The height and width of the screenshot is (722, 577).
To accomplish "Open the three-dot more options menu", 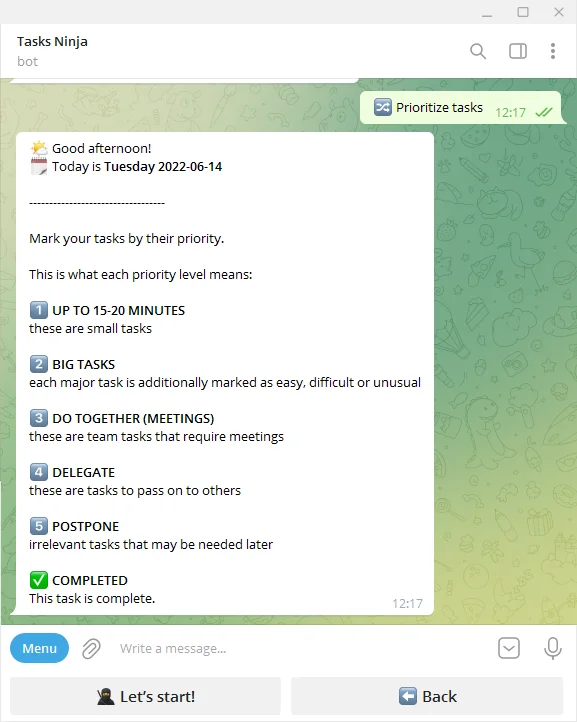I will pyautogui.click(x=553, y=51).
